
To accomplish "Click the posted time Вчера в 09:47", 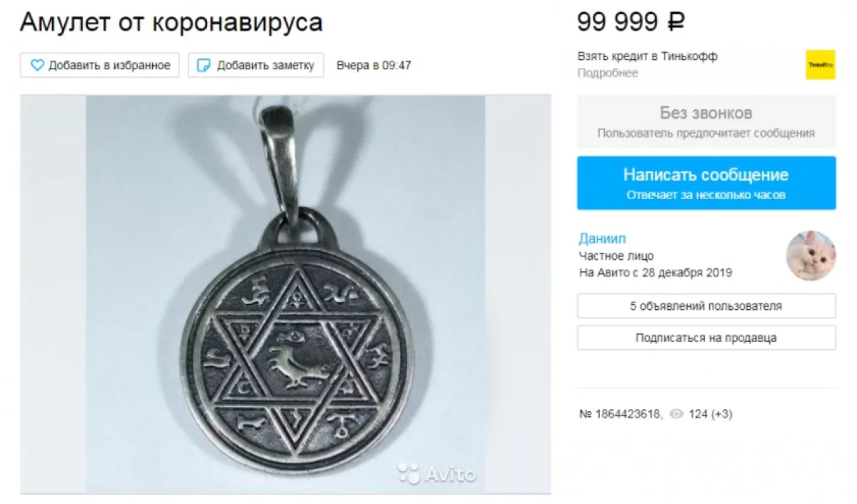I will [x=374, y=66].
